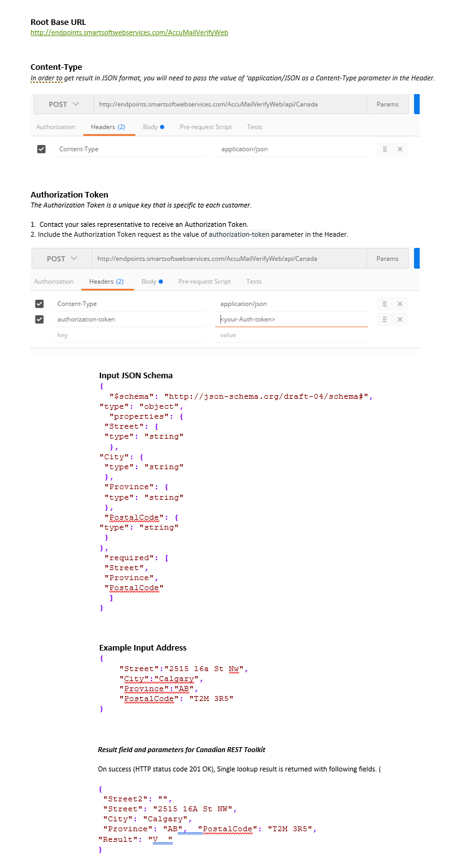Click the header row menu icon in Content-Type section

pos(385,149)
